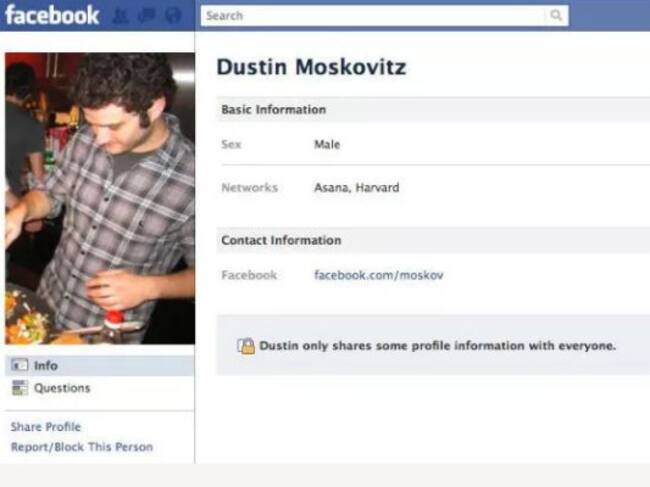Go to Facebook home via logo

[x=52, y=15]
